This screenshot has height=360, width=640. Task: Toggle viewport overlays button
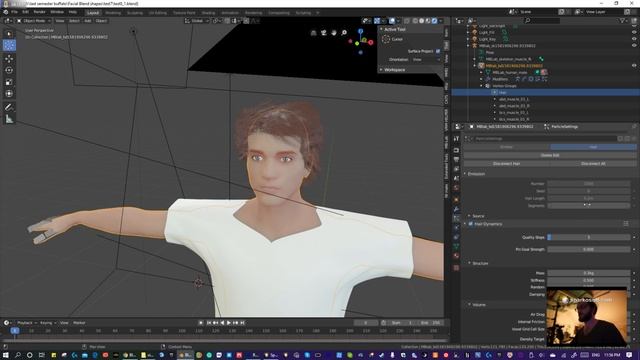(392, 20)
